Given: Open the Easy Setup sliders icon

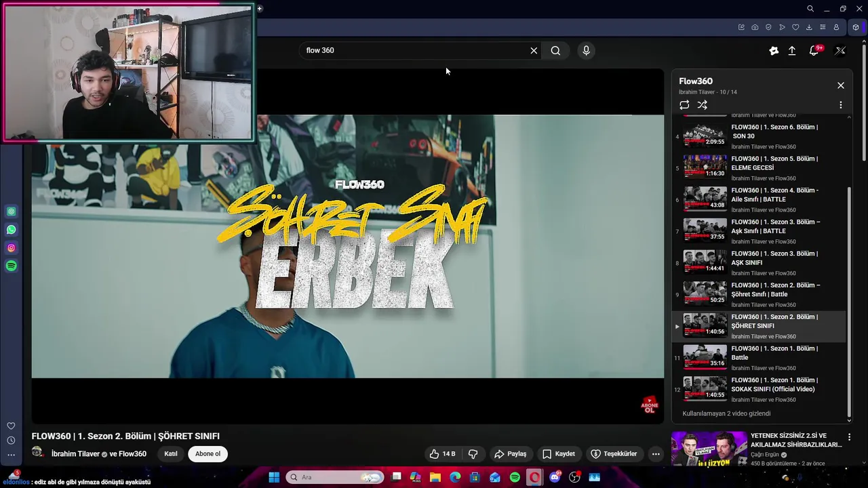Looking at the screenshot, I should pos(823,27).
